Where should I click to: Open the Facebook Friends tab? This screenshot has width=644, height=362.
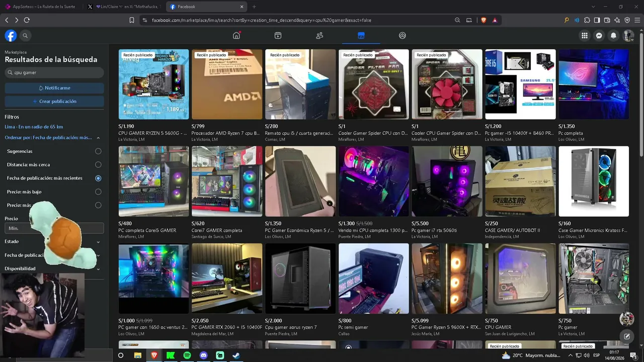[319, 36]
